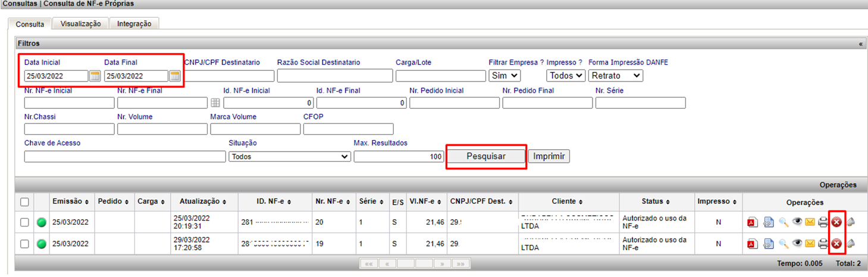
Task: Open calendar picker for Data Inicial
Action: 95,76
